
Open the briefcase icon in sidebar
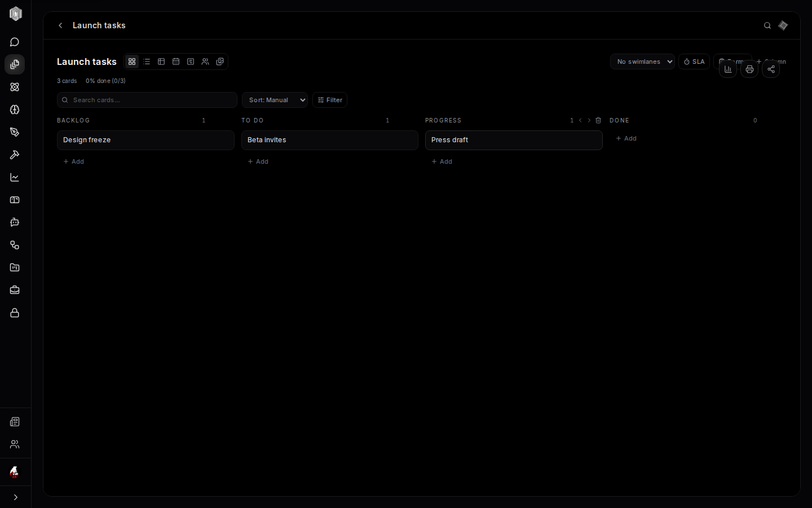tap(15, 290)
